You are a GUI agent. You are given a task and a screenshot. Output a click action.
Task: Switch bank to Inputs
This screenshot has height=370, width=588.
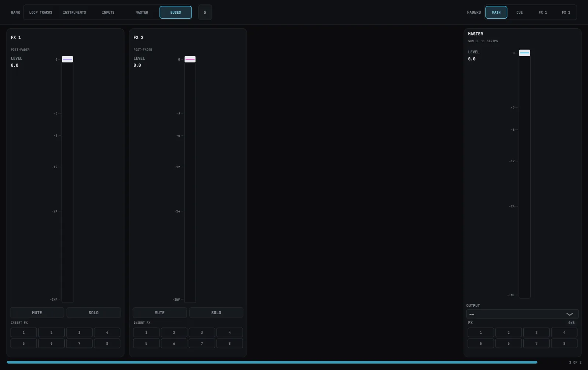tap(108, 12)
